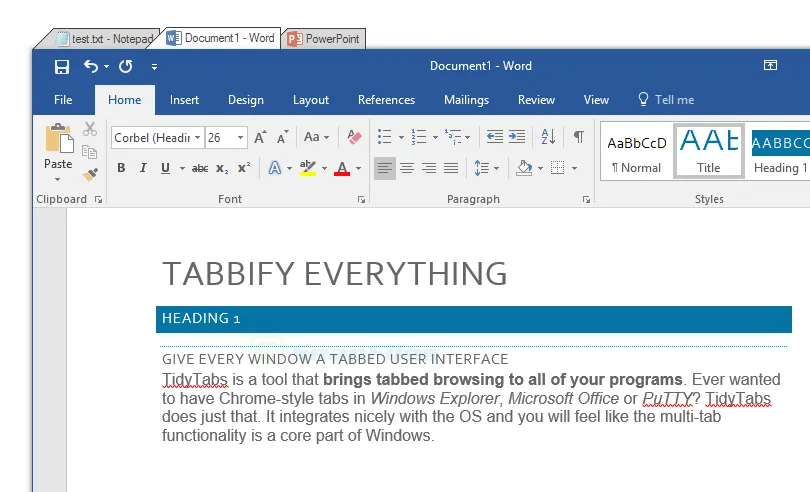810x492 pixels.
Task: Toggle superscript formatting
Action: point(244,168)
